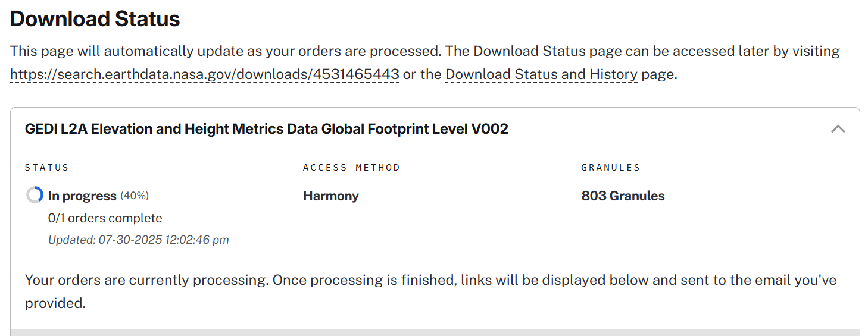Click the Harmony access method value

pyautogui.click(x=330, y=196)
